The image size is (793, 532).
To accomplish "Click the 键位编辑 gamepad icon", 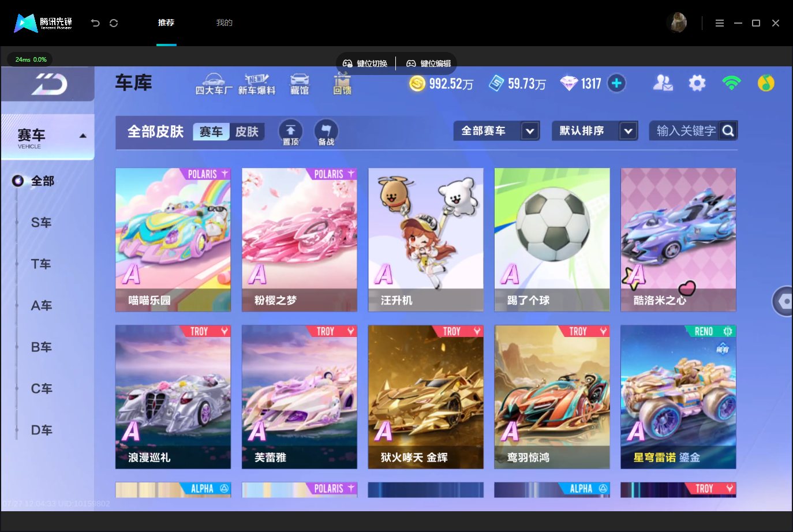I will [x=411, y=63].
